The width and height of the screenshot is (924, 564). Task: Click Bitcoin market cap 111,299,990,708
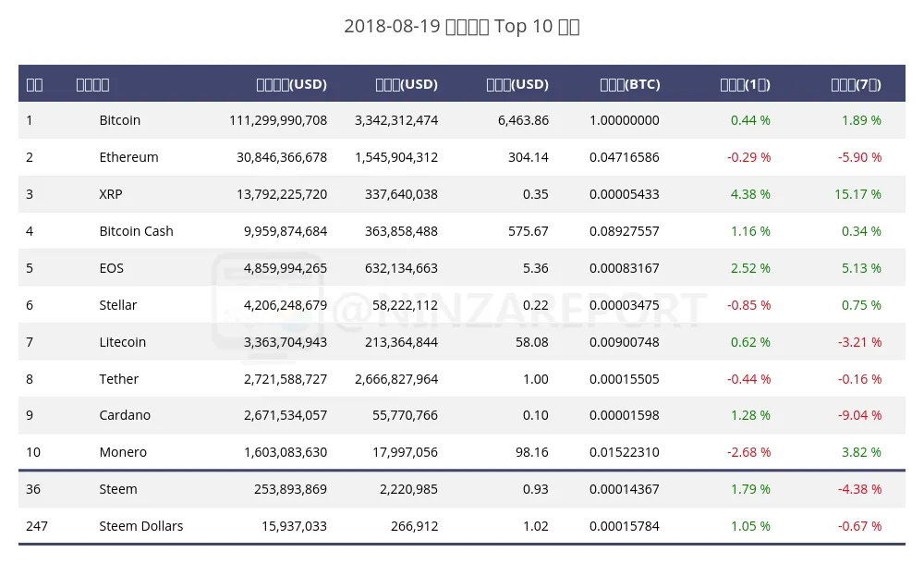[x=278, y=120]
